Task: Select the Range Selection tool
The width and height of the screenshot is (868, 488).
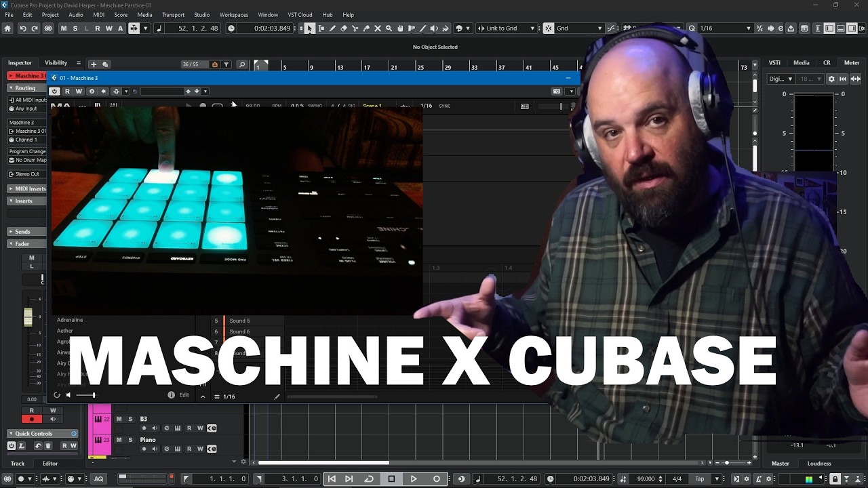Action: [x=321, y=28]
